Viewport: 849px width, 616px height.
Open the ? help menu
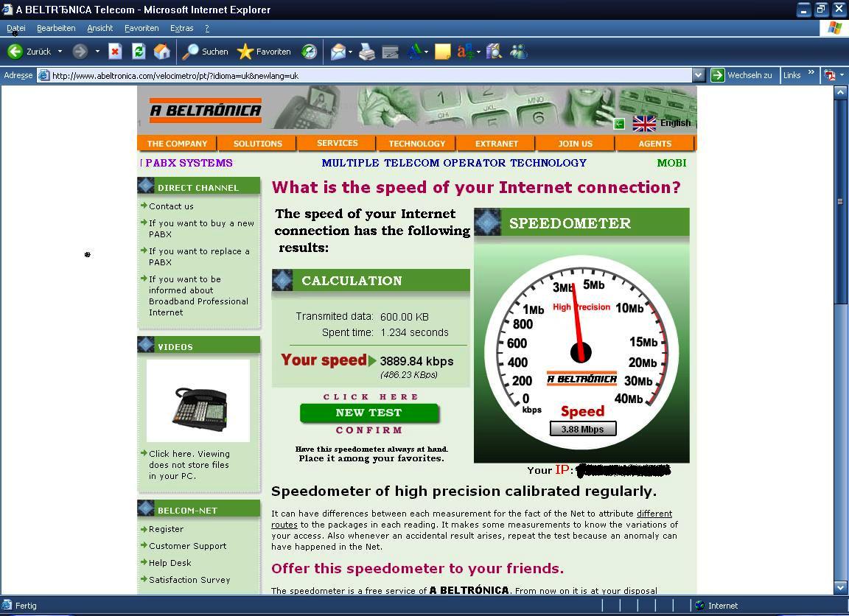pos(207,28)
